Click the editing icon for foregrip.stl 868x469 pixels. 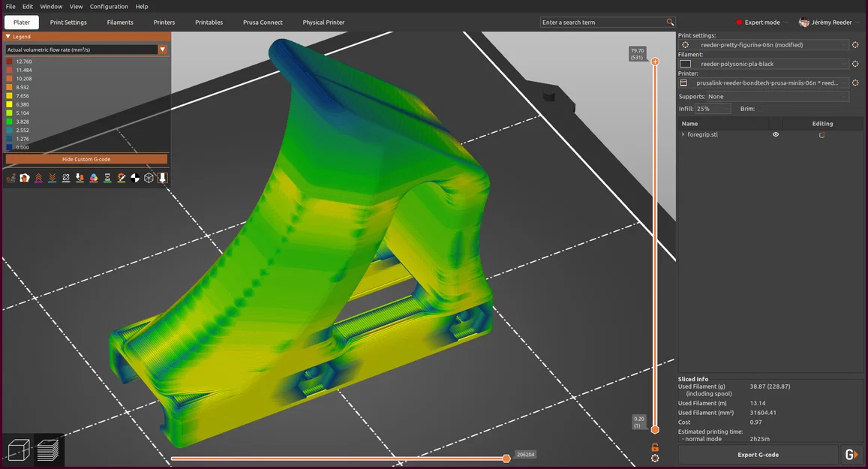click(822, 134)
